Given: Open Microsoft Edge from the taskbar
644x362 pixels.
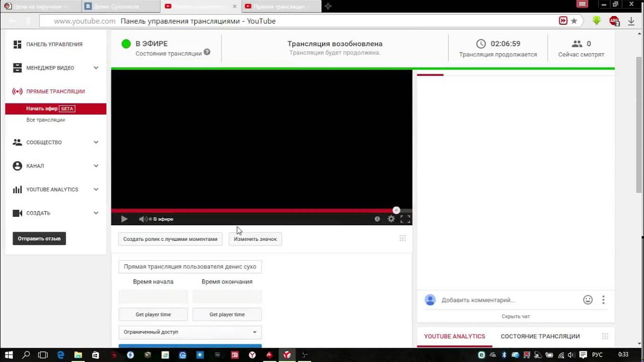Looking at the screenshot, I should (x=61, y=355).
